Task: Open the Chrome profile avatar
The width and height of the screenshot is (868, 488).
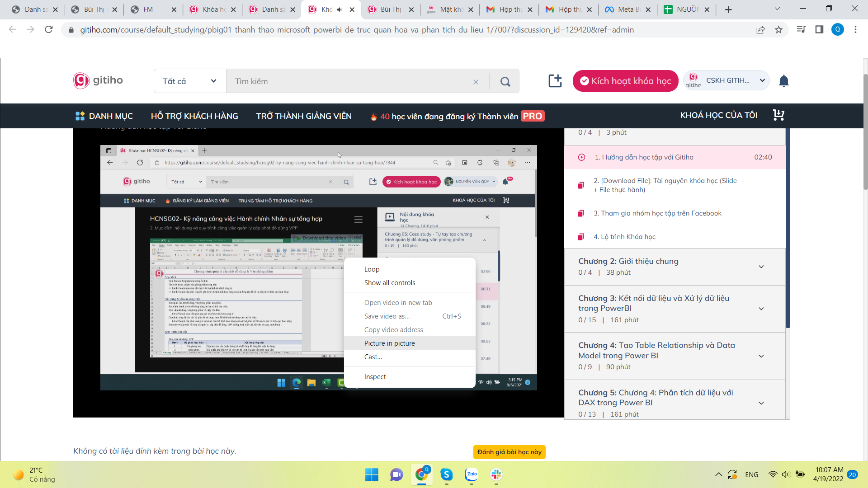Action: [838, 29]
